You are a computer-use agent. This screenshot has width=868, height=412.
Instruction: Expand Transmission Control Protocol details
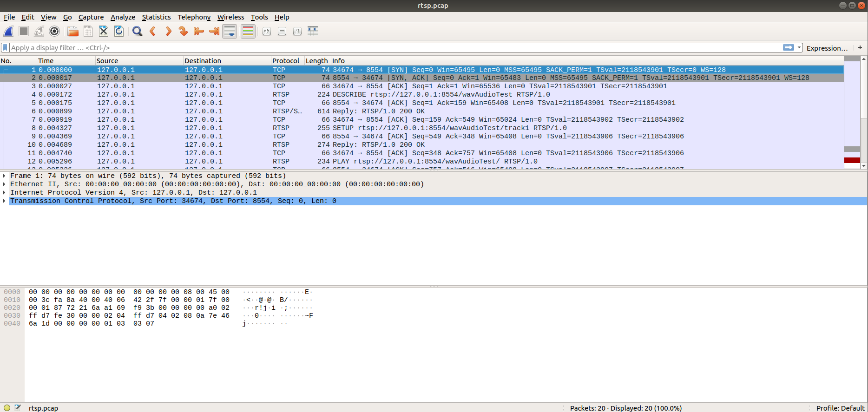[x=4, y=201]
